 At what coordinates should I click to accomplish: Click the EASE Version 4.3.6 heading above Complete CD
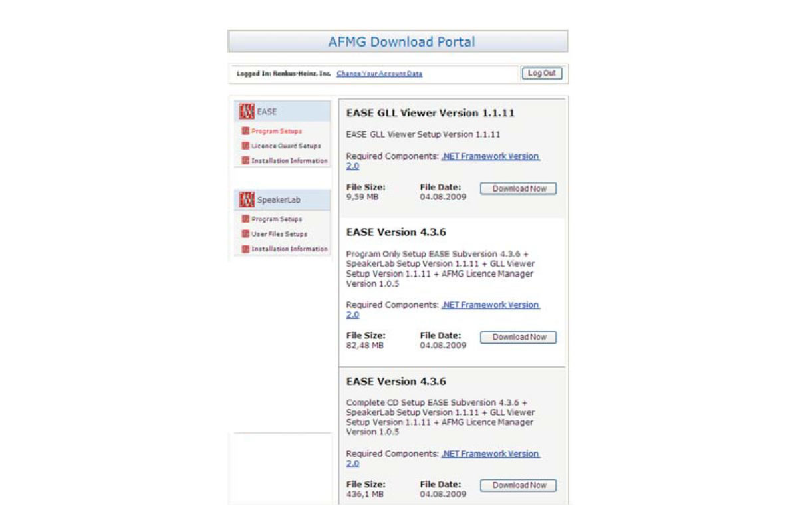tap(396, 382)
